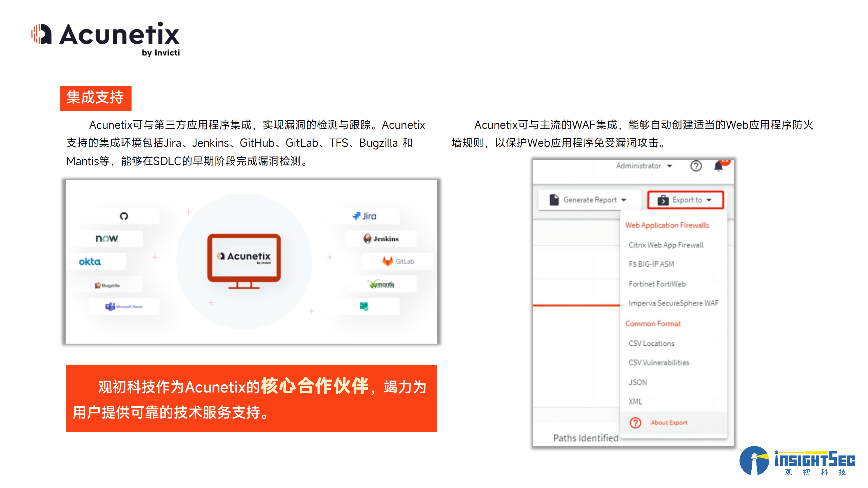Click the '集成支持' orange heading label

(x=95, y=98)
